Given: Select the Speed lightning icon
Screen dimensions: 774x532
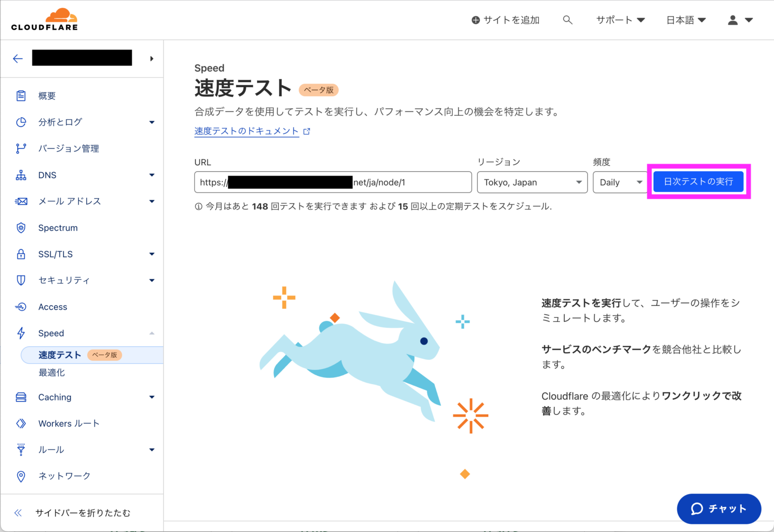Looking at the screenshot, I should click(21, 333).
